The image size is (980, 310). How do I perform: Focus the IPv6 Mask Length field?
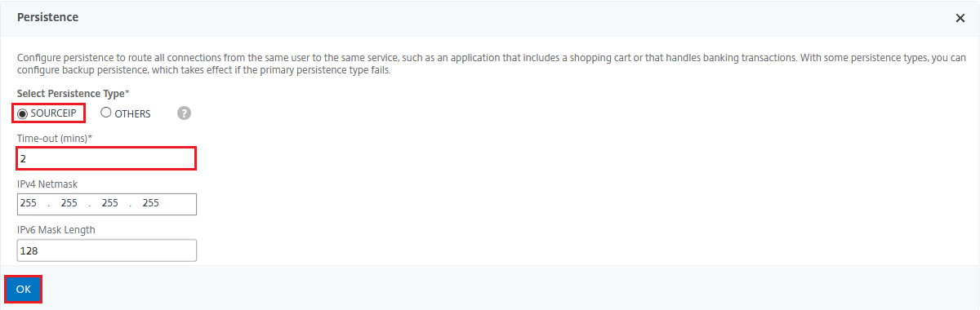click(x=107, y=250)
